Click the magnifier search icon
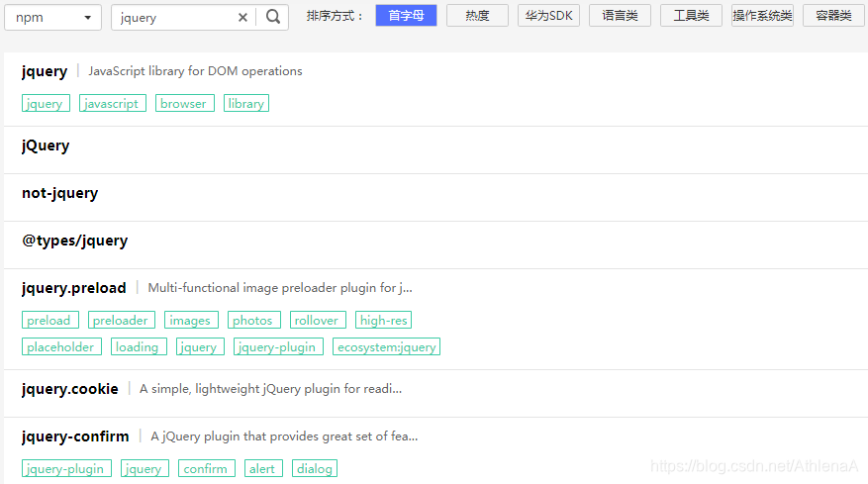868x484 pixels. tap(273, 17)
